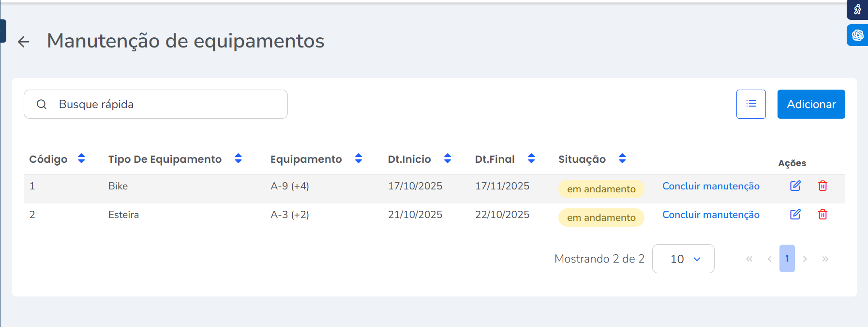The width and height of the screenshot is (868, 327).
Task: Sort table by Dt.Inicio column
Action: pyautogui.click(x=448, y=158)
